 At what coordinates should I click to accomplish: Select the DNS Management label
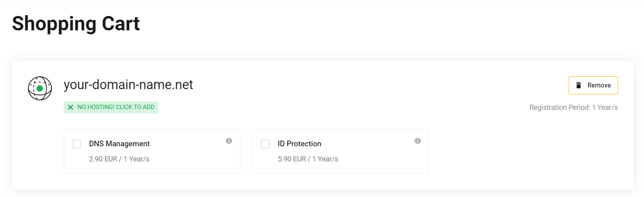pyautogui.click(x=119, y=144)
